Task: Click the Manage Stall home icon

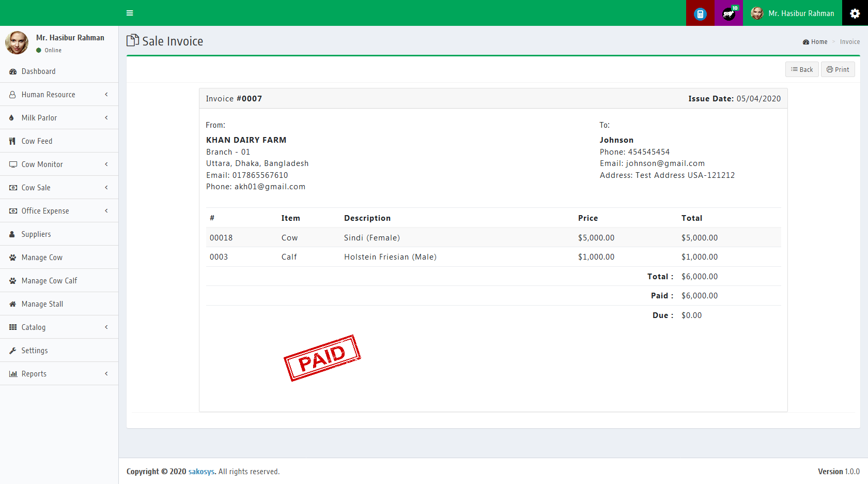Action: 13,304
